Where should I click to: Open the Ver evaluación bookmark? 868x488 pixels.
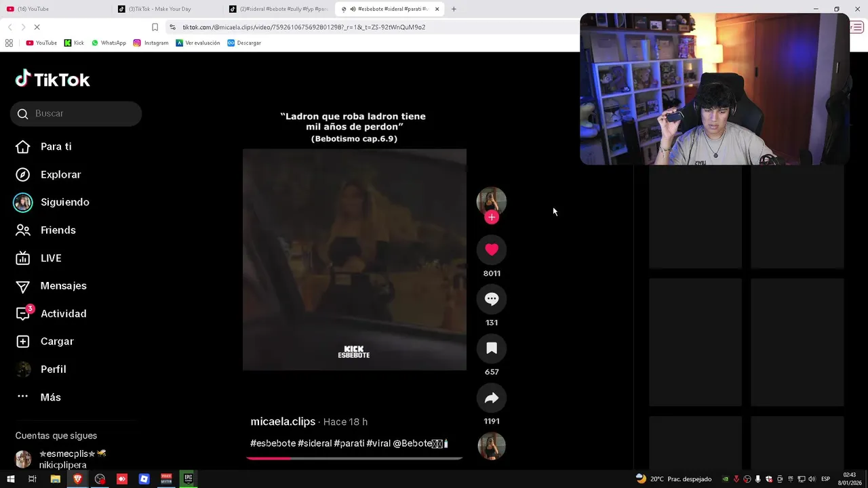(x=197, y=43)
